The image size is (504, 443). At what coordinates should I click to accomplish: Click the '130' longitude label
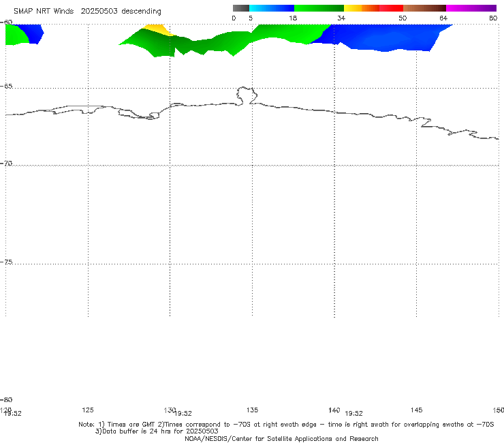pyautogui.click(x=170, y=410)
